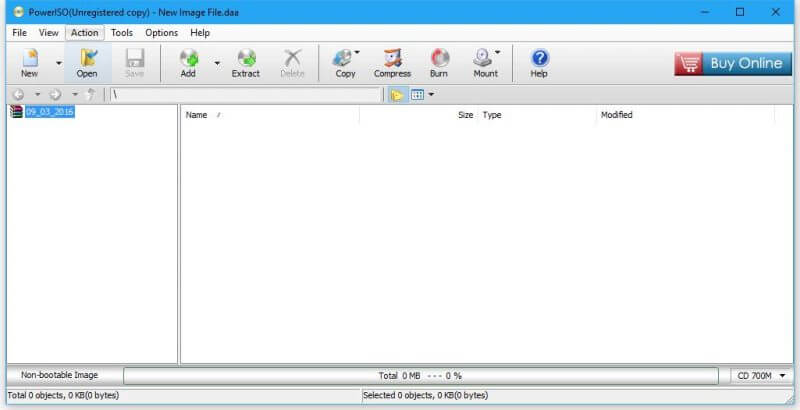Open the view mode dropdown arrow

(x=431, y=94)
